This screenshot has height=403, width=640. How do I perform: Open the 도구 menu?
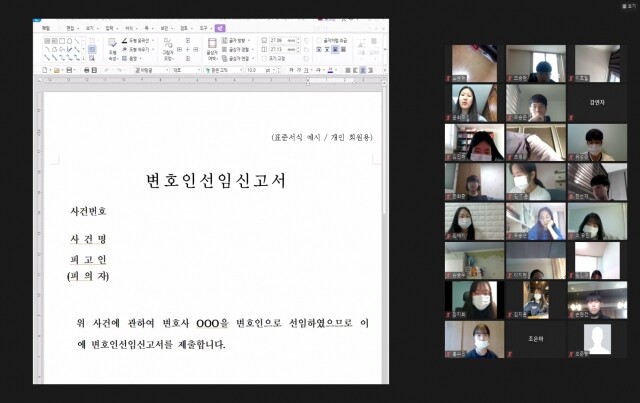(203, 28)
